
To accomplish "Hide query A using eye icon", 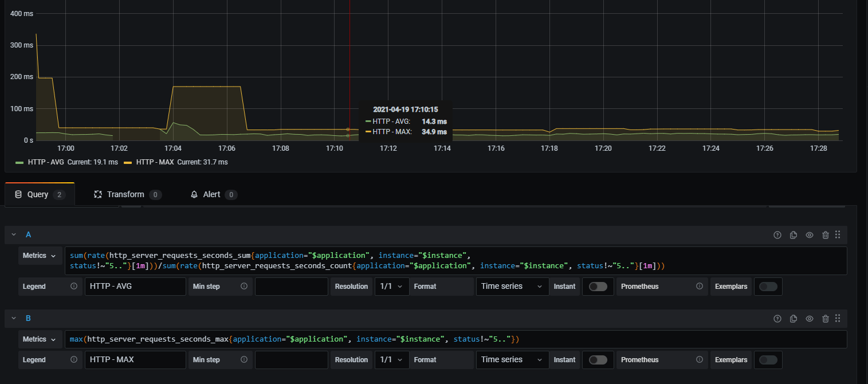I will (x=810, y=235).
